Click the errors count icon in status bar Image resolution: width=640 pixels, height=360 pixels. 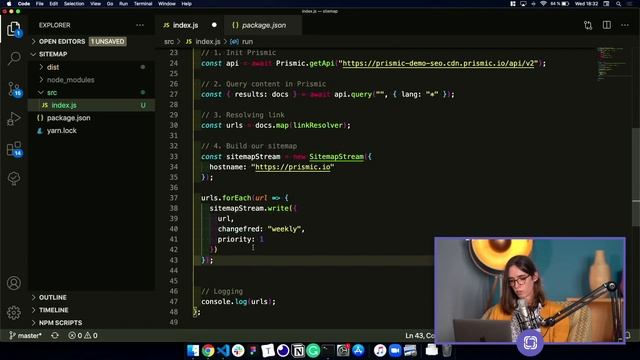72,336
